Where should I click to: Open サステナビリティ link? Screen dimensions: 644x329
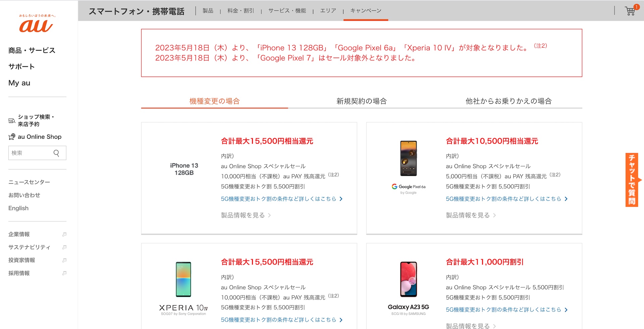(29, 247)
